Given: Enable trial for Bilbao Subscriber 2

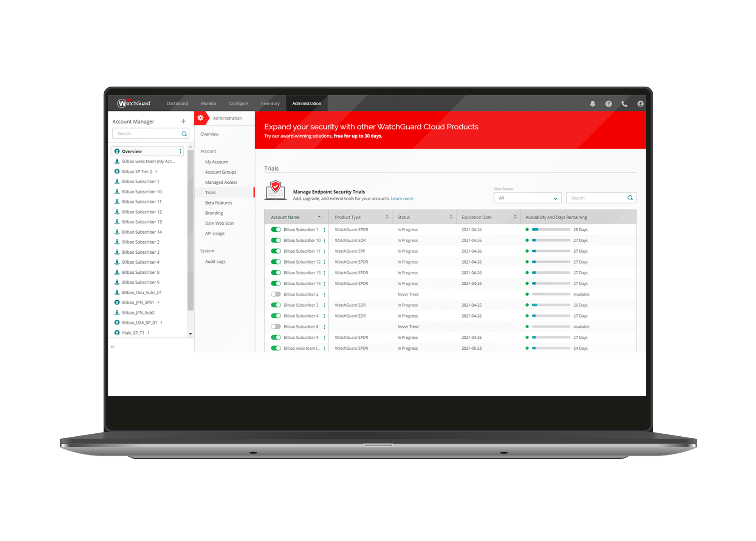Looking at the screenshot, I should 276,294.
